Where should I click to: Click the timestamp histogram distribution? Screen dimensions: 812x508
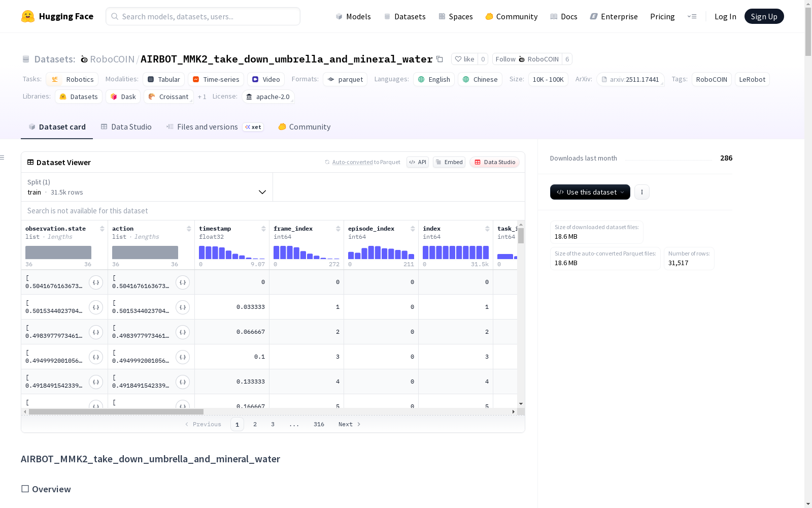(232, 252)
